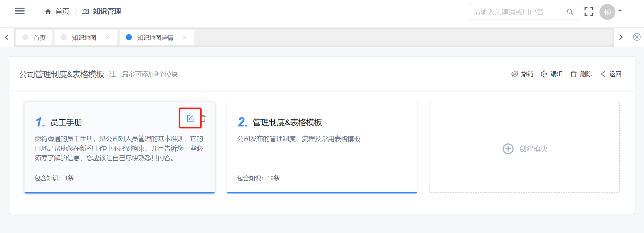Image resolution: width=644 pixels, height=233 pixels.
Task: Click the hamburger menu icon
Action: [20, 11]
